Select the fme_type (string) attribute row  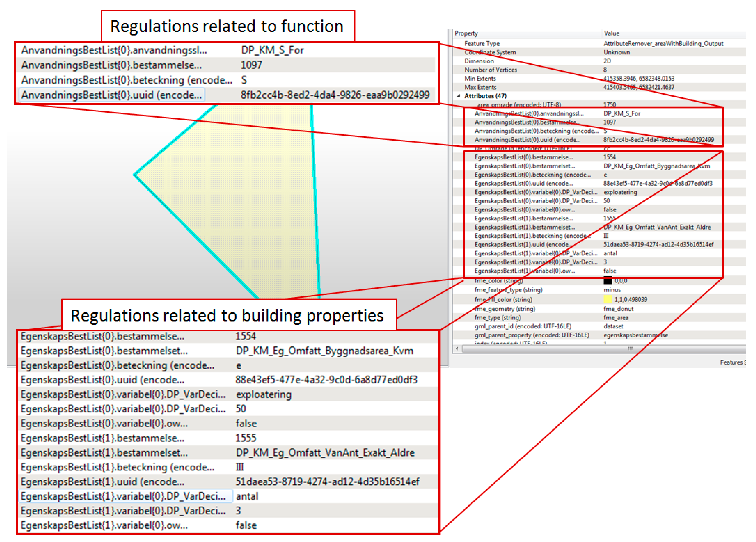click(x=498, y=317)
